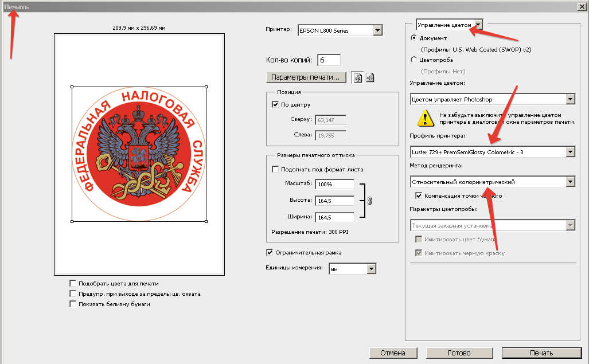
Task: Click the Печать button at bottom right
Action: 541,353
